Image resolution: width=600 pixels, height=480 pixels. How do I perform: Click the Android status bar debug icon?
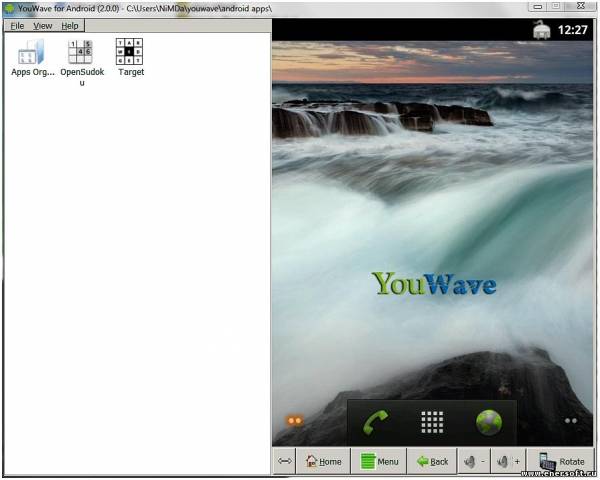tap(542, 29)
